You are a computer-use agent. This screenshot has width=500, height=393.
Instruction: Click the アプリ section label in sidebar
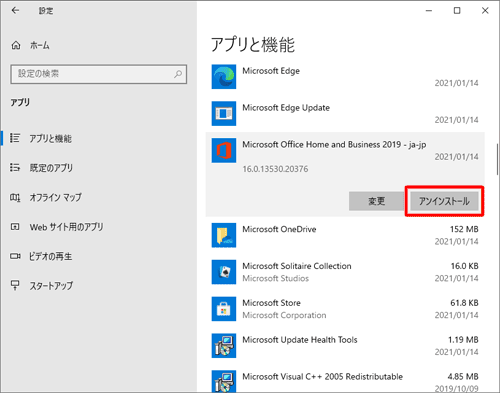point(20,102)
